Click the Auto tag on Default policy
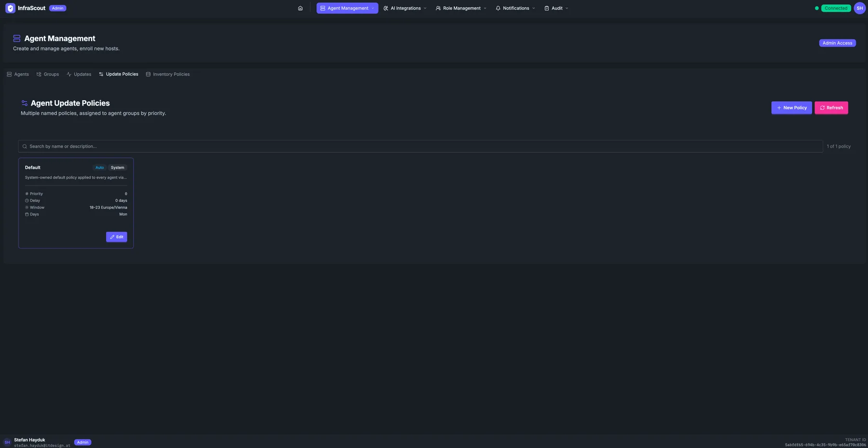Screen dimensions: 868x448 pyautogui.click(x=100, y=168)
